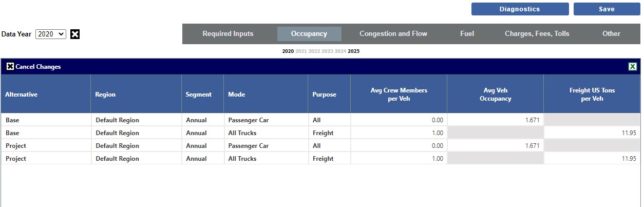This screenshot has height=207, width=644.
Task: Click the Mode column header
Action: (266, 94)
